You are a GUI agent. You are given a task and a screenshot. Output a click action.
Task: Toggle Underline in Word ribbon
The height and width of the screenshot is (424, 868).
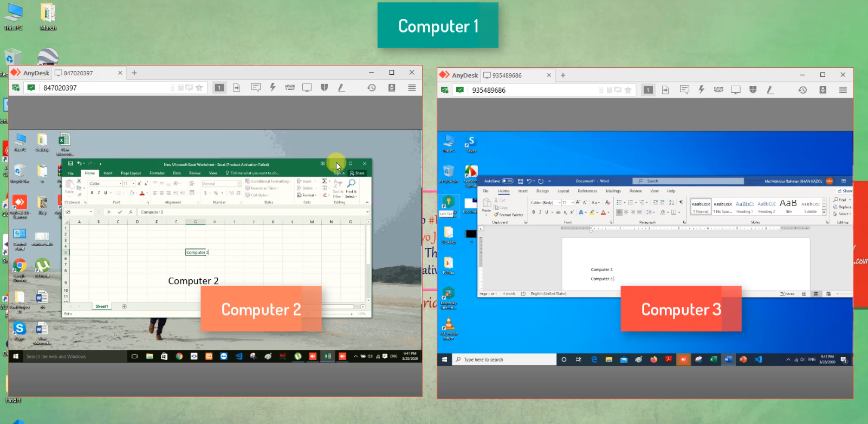[547, 212]
